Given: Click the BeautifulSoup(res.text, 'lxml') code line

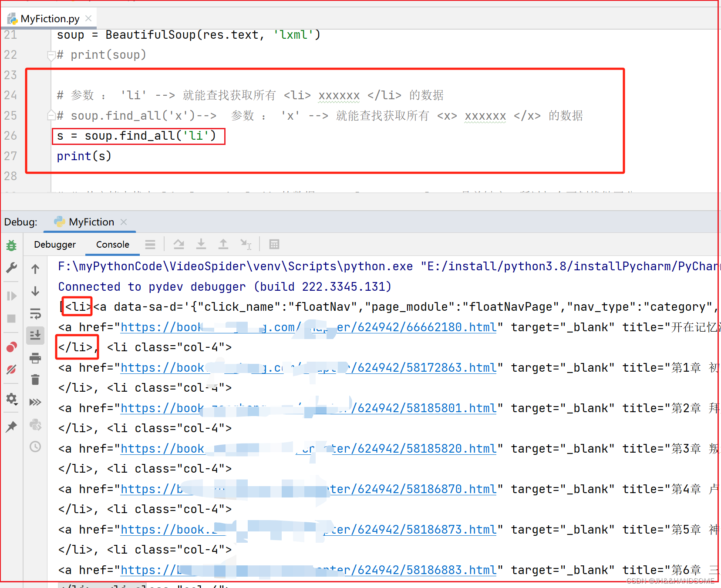Looking at the screenshot, I should [x=189, y=35].
